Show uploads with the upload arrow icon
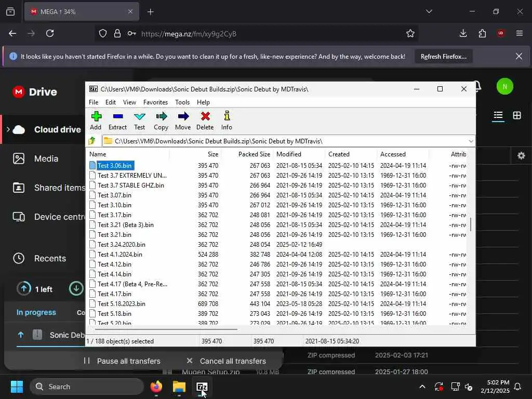Screen dimensions: 532x399 coord(24,289)
